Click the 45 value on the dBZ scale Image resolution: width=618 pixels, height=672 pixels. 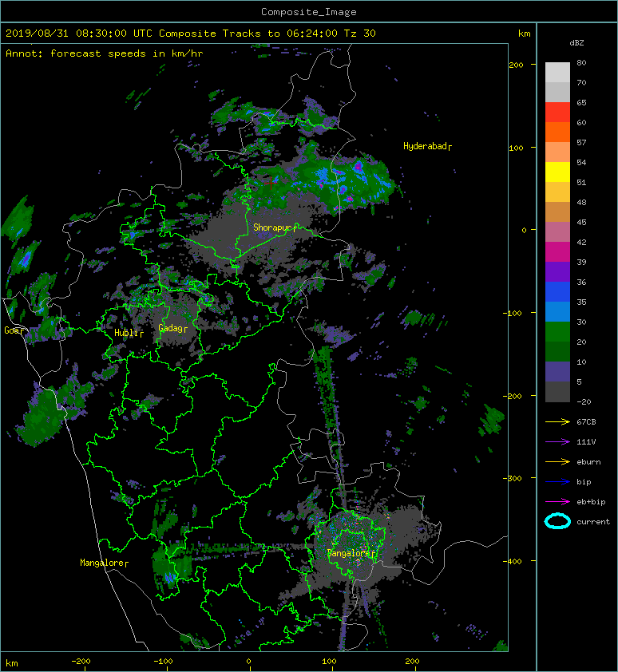[x=581, y=222]
